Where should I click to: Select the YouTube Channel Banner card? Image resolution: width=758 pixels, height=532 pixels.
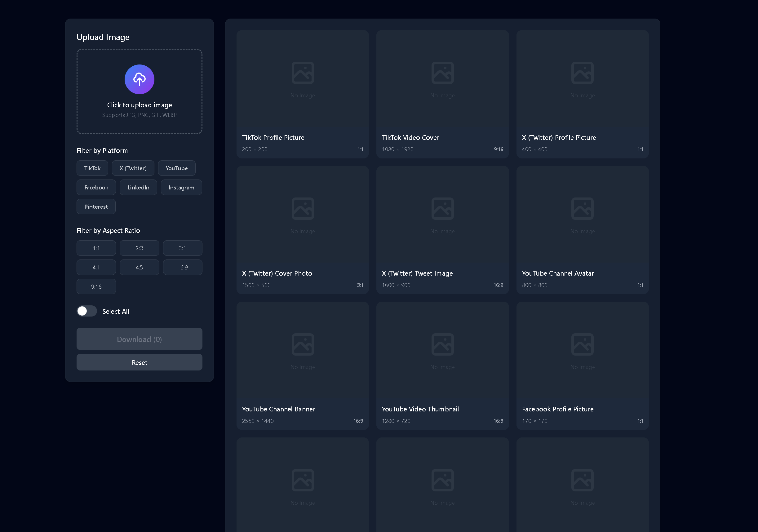tap(302, 366)
